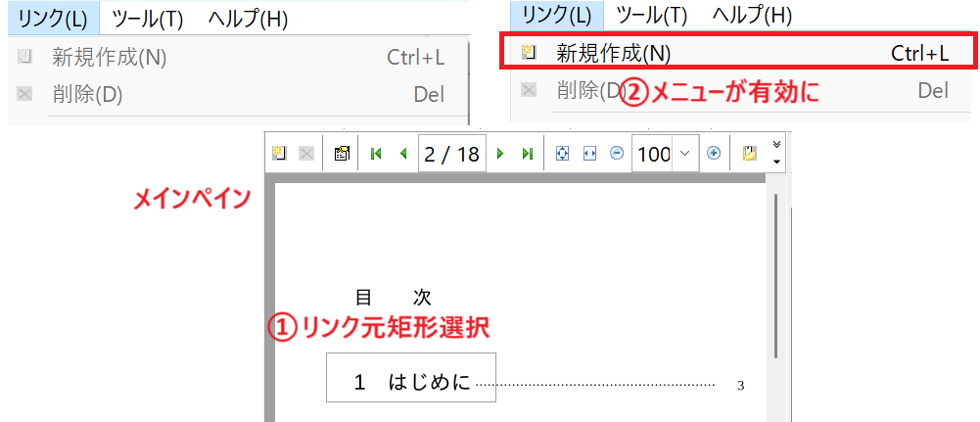
Task: Click the open file folder icon
Action: [x=749, y=154]
